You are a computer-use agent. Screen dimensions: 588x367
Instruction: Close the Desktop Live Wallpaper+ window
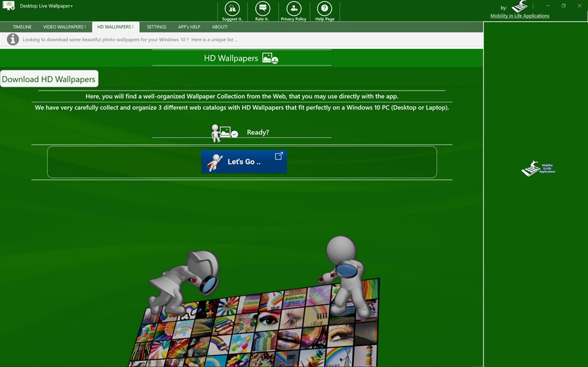[579, 6]
